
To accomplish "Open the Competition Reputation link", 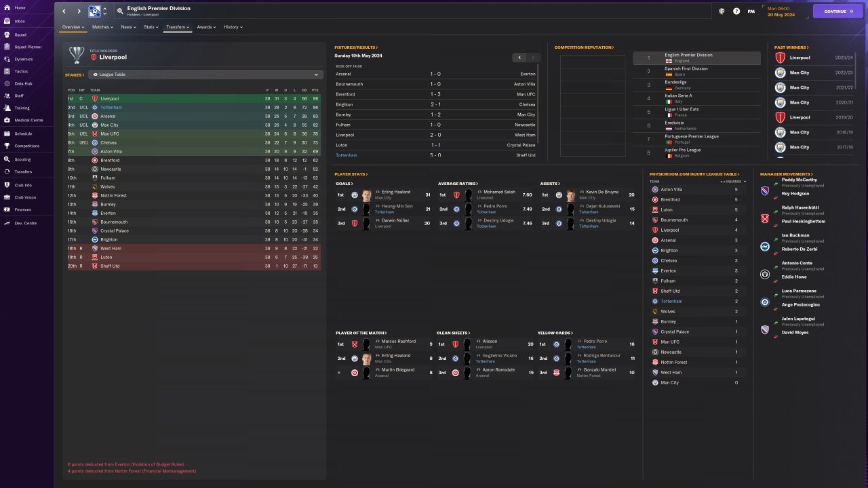I will [x=584, y=47].
